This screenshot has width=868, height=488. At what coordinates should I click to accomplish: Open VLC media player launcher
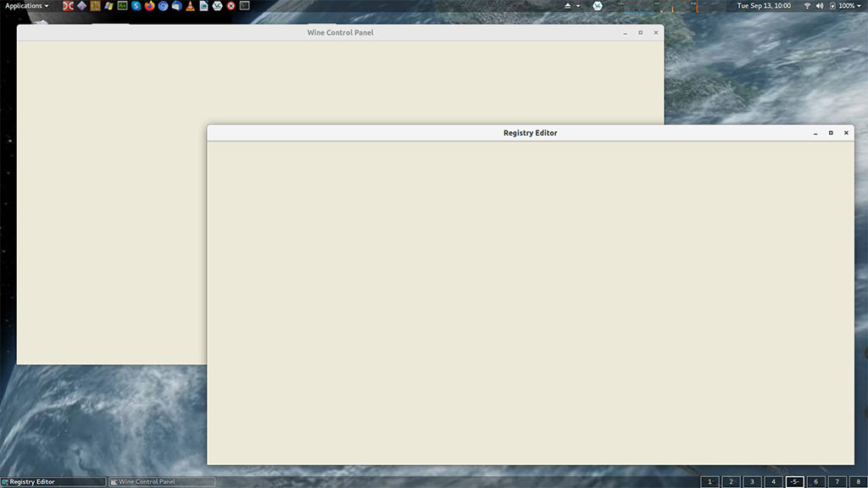click(x=190, y=6)
